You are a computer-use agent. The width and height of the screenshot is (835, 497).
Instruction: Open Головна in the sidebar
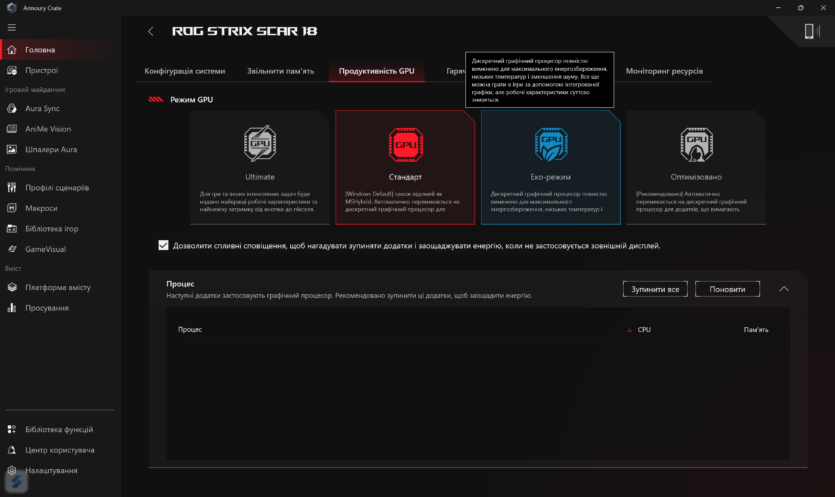40,50
